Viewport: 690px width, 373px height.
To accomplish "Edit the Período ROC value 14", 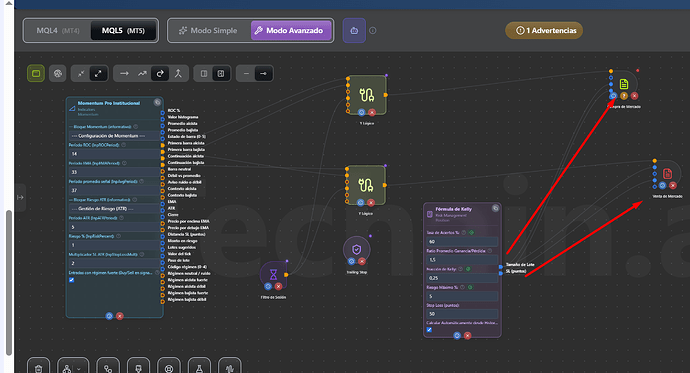I will pyautogui.click(x=114, y=154).
